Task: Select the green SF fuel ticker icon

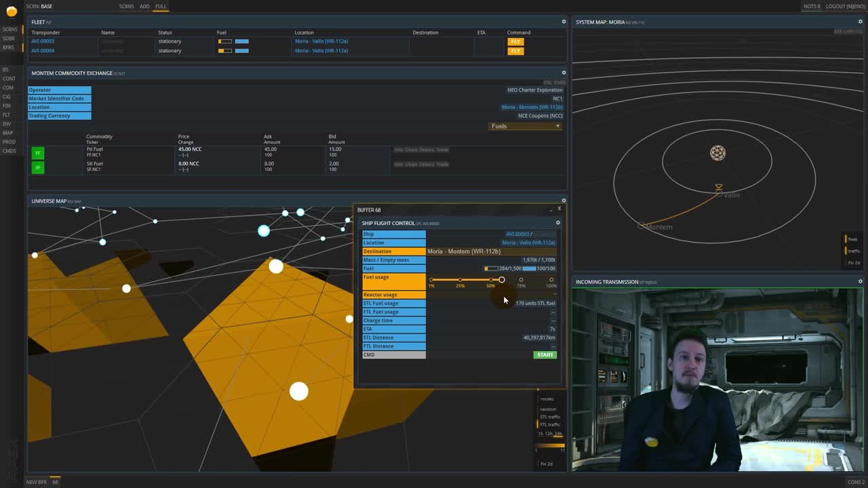Action: pyautogui.click(x=38, y=167)
